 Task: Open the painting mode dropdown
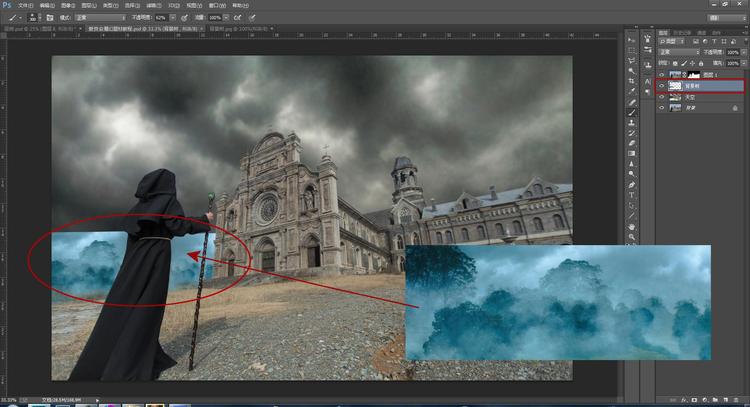pos(100,18)
